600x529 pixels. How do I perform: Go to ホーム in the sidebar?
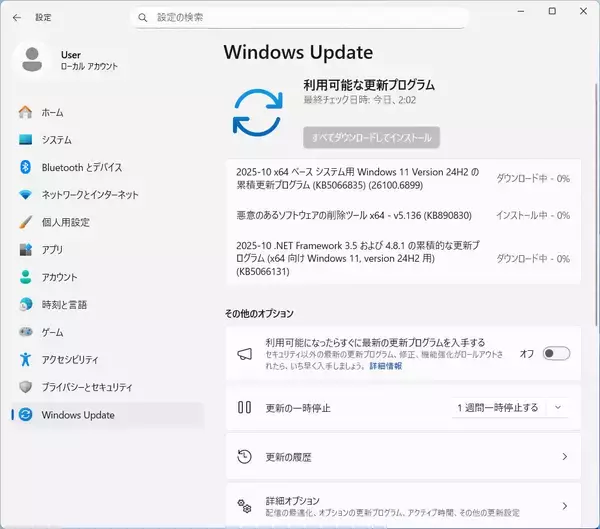(x=108, y=112)
